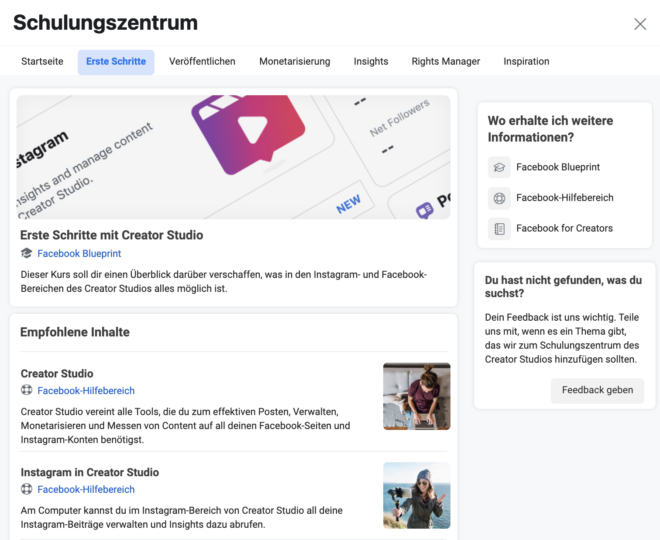Click Facebook Blueprint graduation cap icon in sidebar

499,167
